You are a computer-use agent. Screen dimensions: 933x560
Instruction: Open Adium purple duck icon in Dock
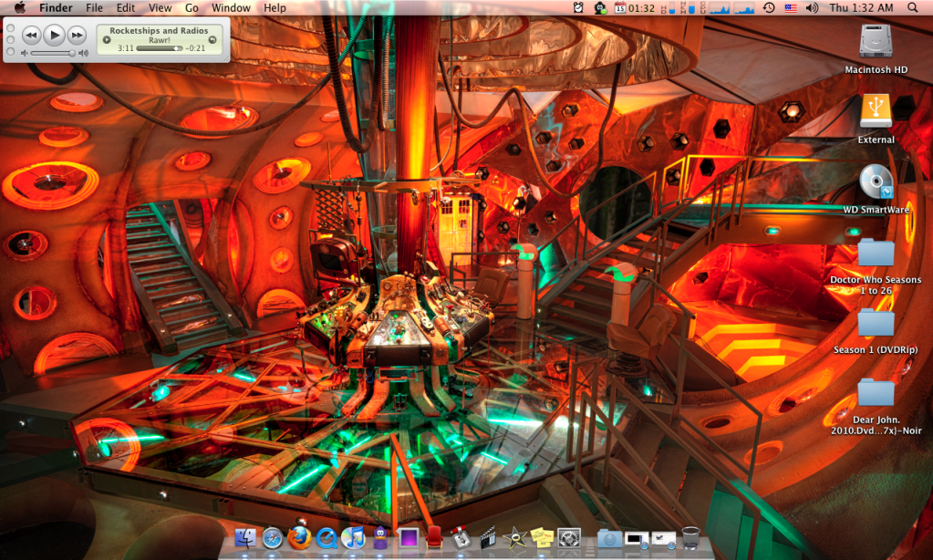point(380,537)
